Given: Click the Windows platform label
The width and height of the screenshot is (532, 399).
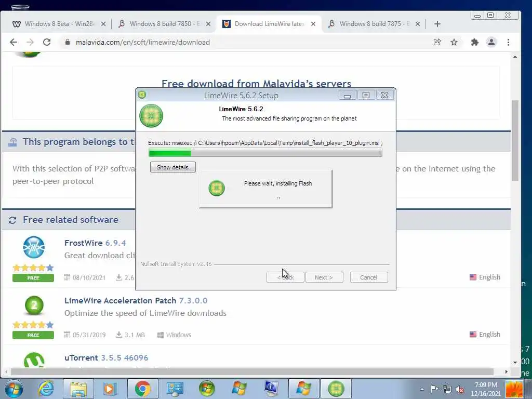Looking at the screenshot, I should [175, 335].
